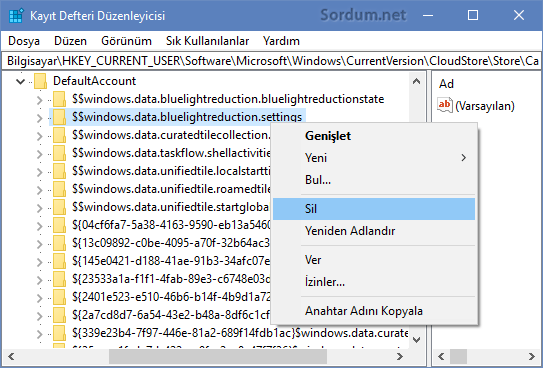The width and height of the screenshot is (543, 368).
Task: Click folder icon of curatedtilecollection key
Action: [x=59, y=135]
